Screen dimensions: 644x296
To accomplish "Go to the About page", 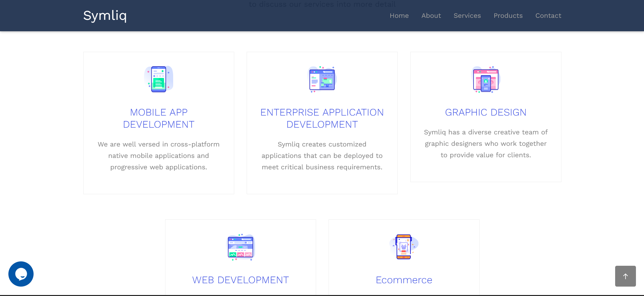I will tap(431, 16).
